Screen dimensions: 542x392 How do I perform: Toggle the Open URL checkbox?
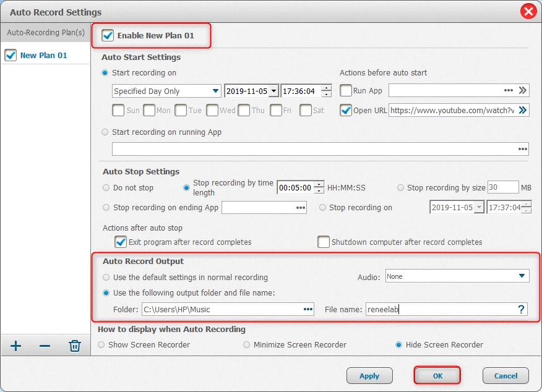(346, 111)
